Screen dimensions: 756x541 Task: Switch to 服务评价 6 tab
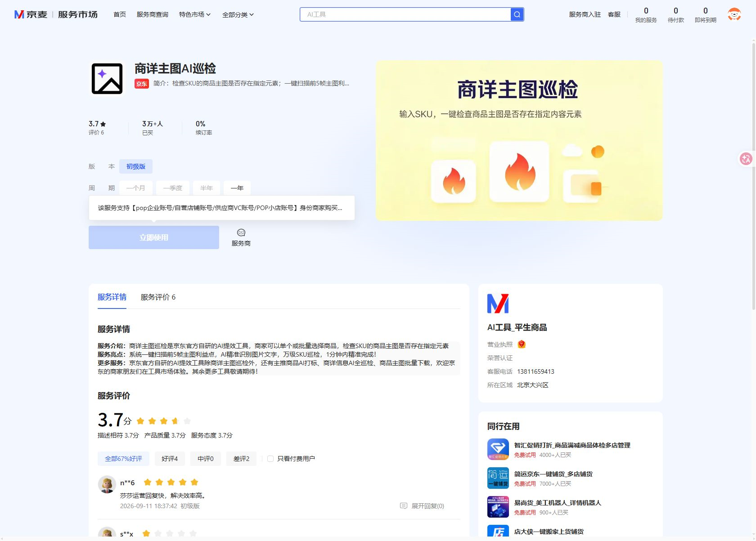point(158,297)
